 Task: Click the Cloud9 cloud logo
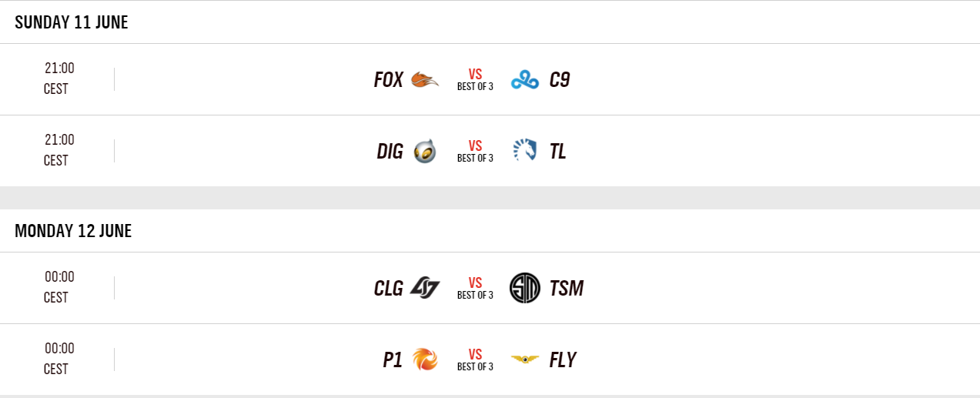click(x=525, y=80)
